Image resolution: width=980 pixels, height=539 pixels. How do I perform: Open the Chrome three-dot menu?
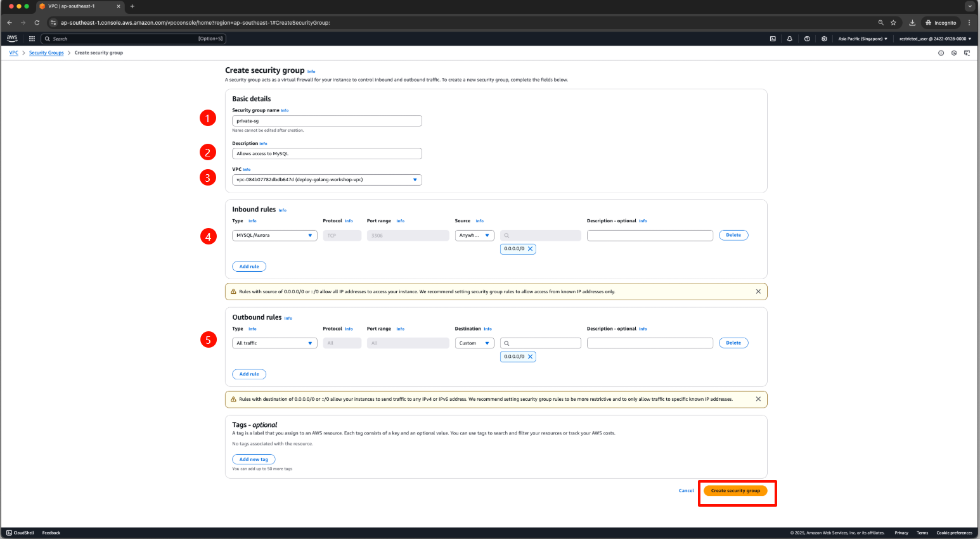[x=969, y=23]
